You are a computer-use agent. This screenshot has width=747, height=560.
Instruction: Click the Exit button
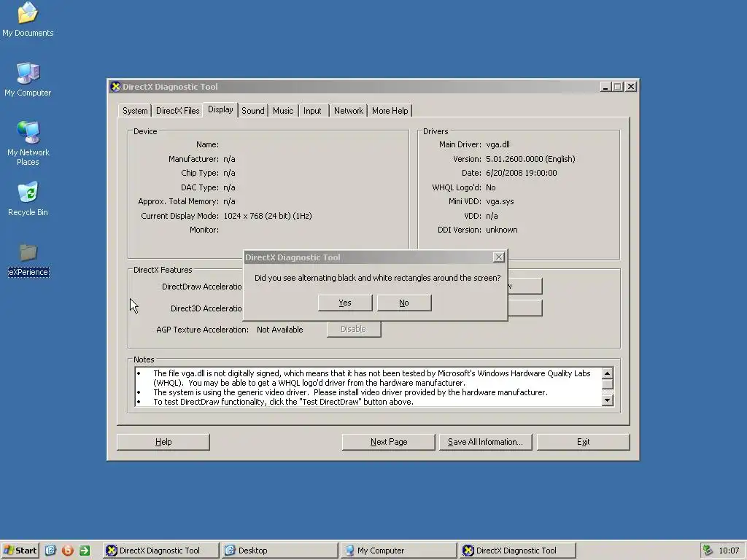[x=583, y=442]
